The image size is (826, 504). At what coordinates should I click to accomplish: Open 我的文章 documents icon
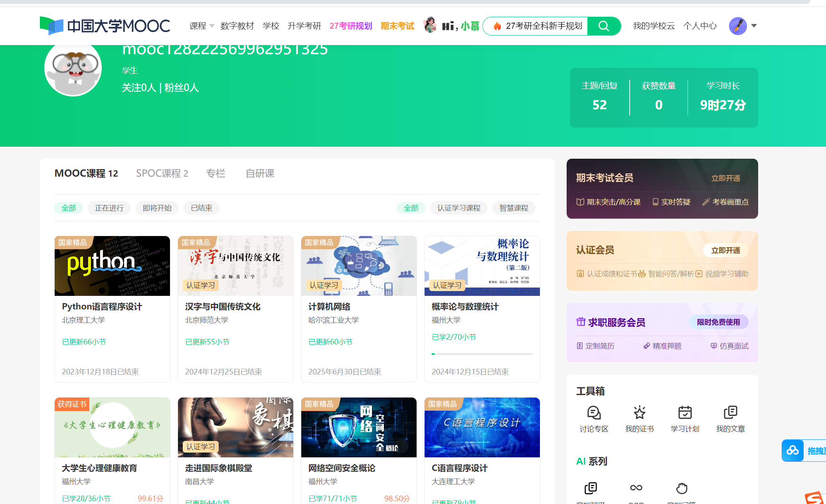(730, 413)
